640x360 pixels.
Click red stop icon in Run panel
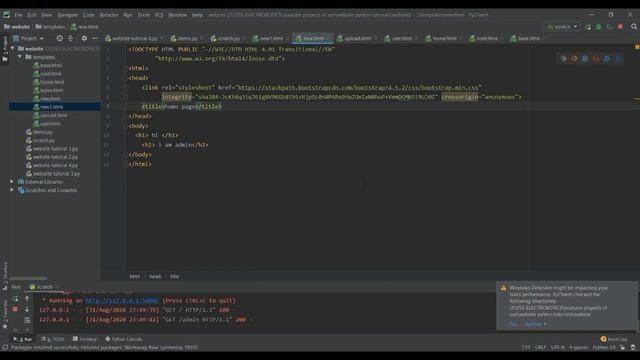point(15,309)
